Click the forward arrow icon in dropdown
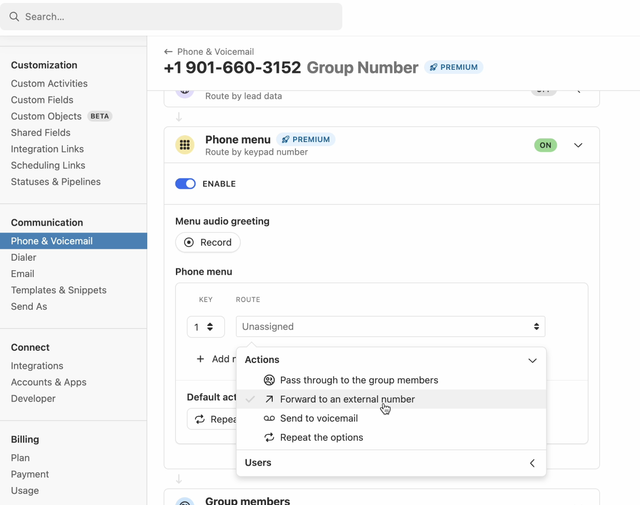The width and height of the screenshot is (640, 505). 269,399
